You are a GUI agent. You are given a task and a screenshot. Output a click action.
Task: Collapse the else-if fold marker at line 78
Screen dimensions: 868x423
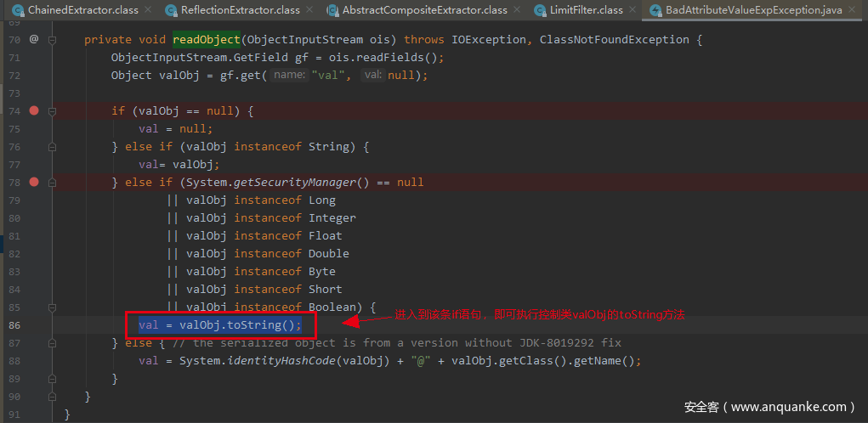coord(53,183)
